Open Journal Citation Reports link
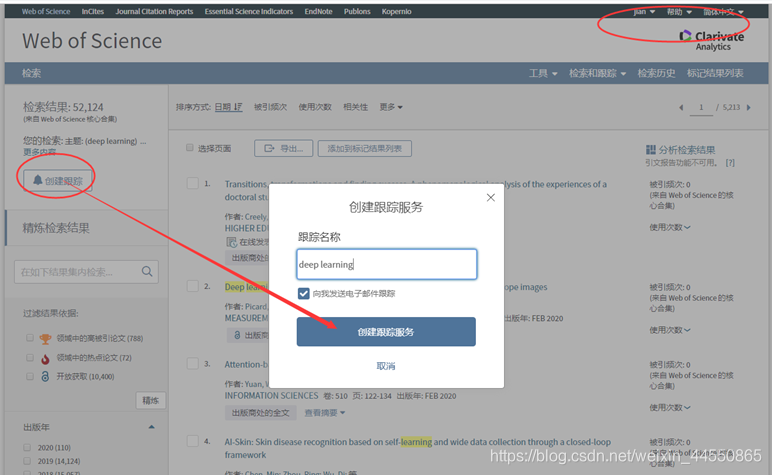 pos(154,11)
